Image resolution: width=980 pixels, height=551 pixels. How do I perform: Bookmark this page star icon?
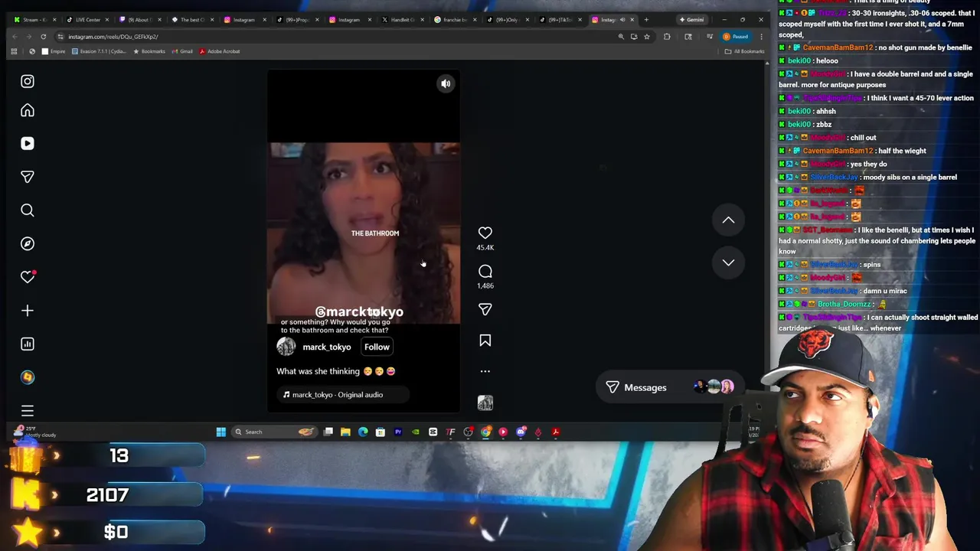647,37
